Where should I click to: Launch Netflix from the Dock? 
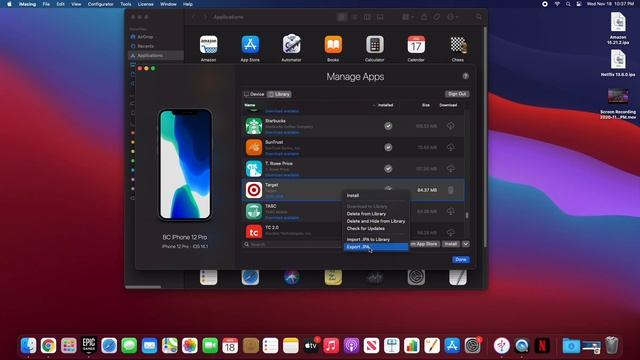[542, 346]
